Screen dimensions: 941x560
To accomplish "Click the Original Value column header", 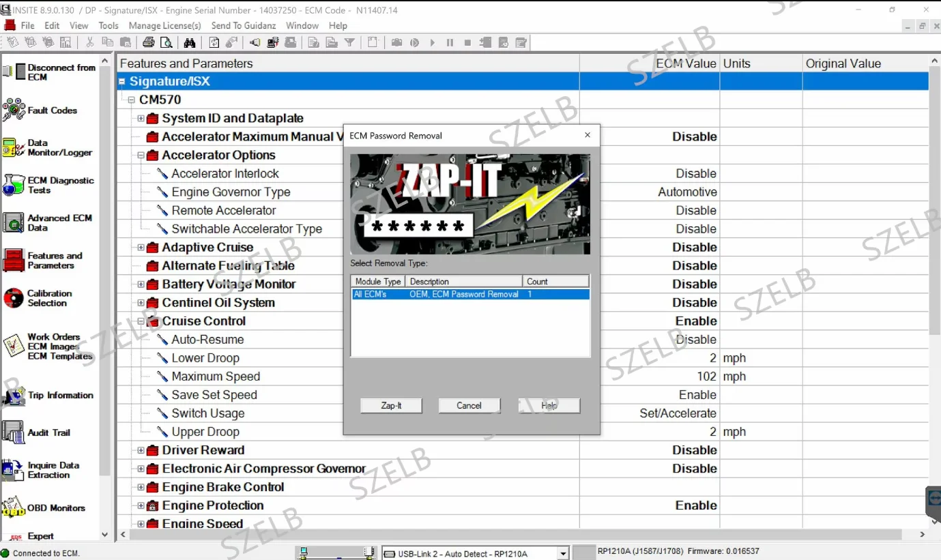I will tap(865, 63).
